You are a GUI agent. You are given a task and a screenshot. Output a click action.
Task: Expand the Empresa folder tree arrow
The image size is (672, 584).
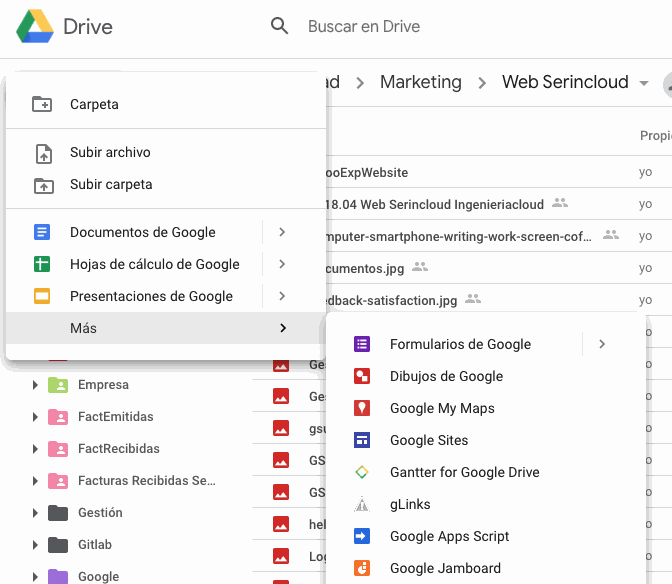[35, 385]
